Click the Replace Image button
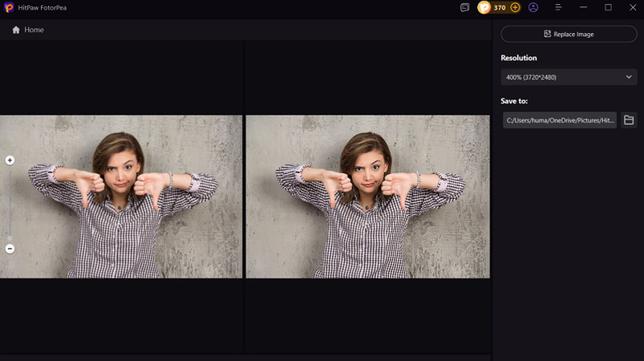This screenshot has width=644, height=361. [x=569, y=34]
